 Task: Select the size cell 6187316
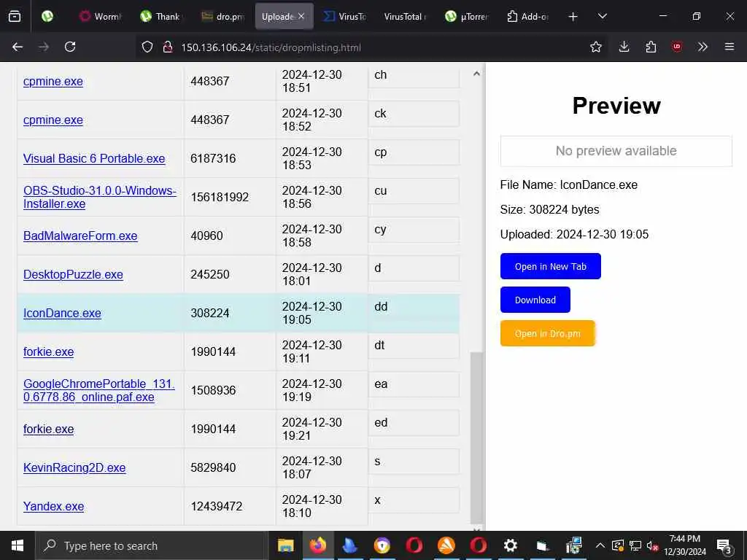(230, 158)
